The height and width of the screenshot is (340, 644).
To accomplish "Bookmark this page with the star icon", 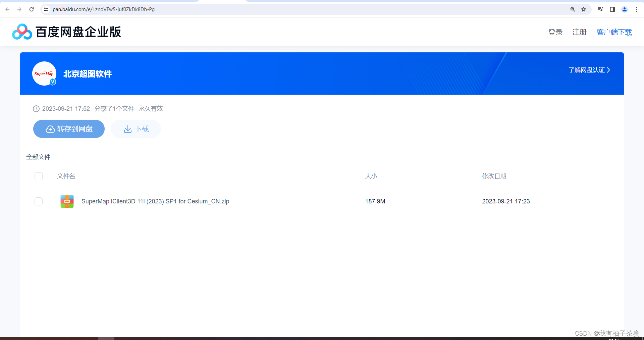I will pos(584,9).
